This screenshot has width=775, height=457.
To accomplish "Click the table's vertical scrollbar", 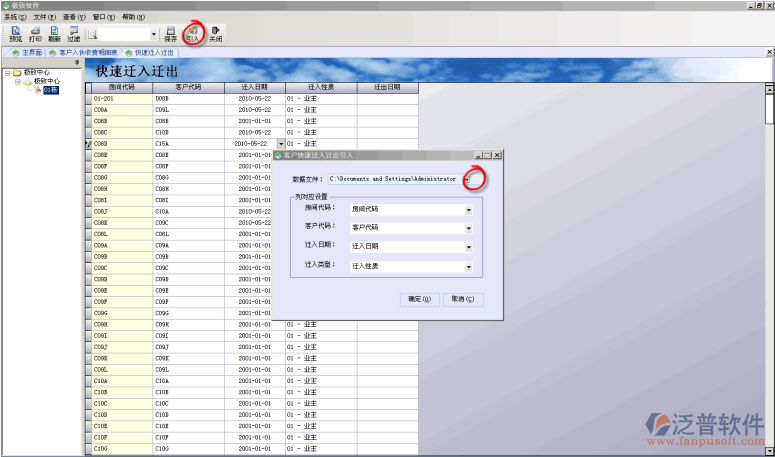I will coord(769,250).
